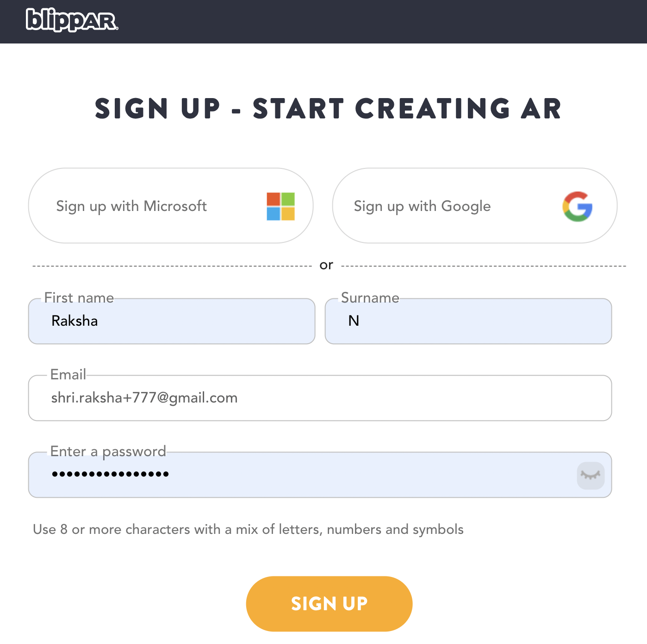Viewport: 647px width, 644px height.
Task: Choose Sign up with Microsoft
Action: [x=171, y=205]
